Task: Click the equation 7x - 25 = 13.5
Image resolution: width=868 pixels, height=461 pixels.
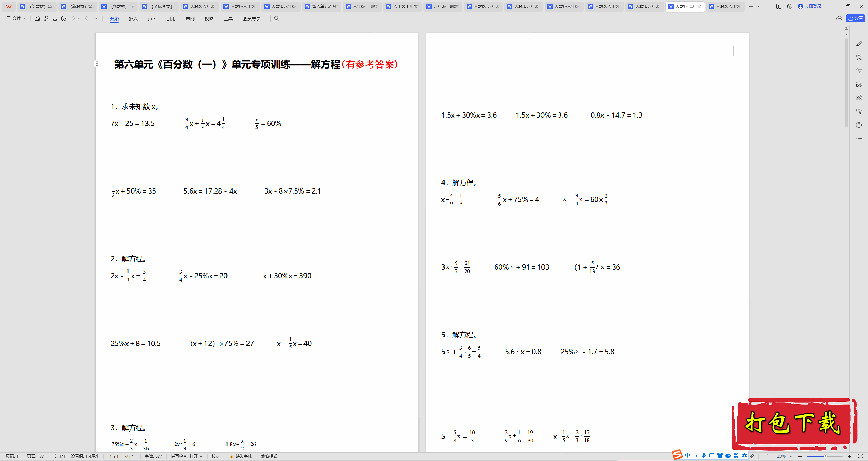Action: (x=133, y=124)
